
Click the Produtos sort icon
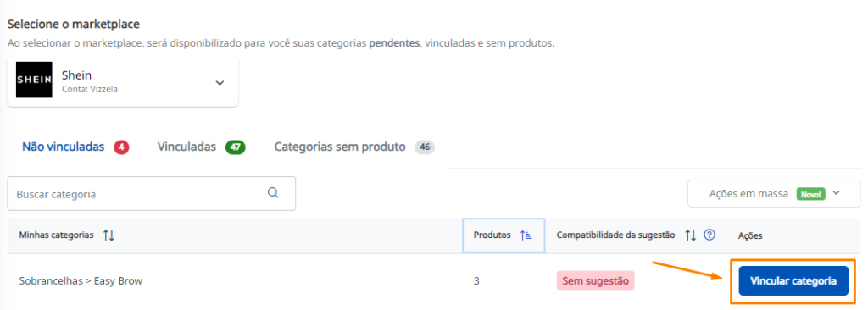526,235
